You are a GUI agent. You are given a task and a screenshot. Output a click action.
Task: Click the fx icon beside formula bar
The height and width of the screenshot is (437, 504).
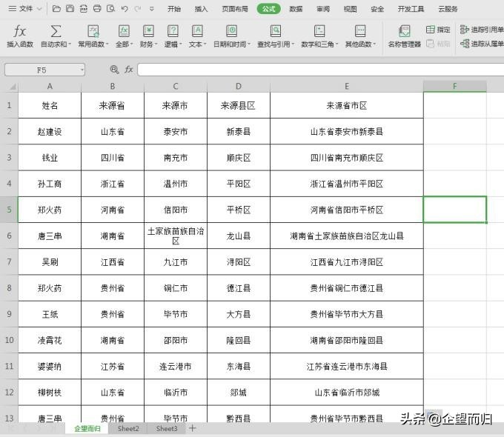(x=128, y=70)
